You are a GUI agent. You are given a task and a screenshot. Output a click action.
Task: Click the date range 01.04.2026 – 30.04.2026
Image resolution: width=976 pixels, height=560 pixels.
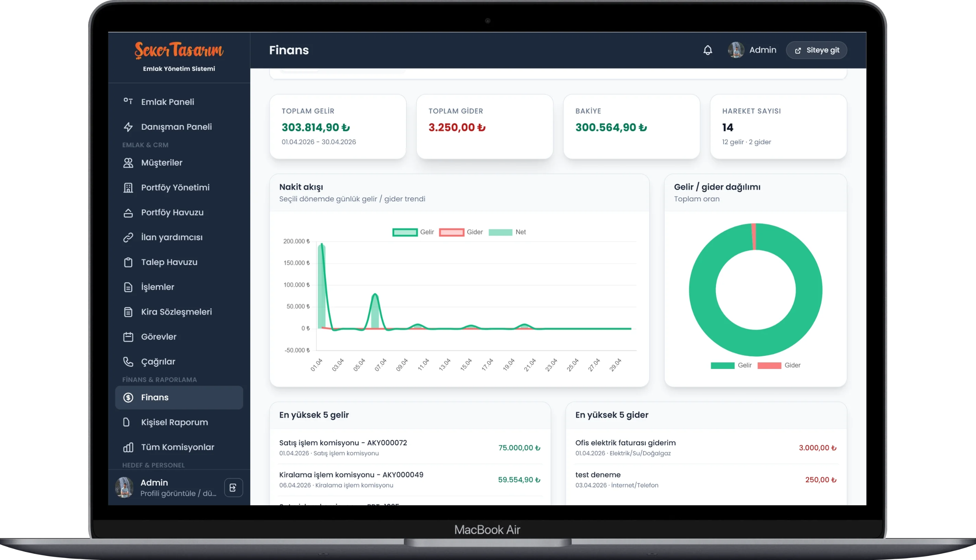tap(319, 142)
